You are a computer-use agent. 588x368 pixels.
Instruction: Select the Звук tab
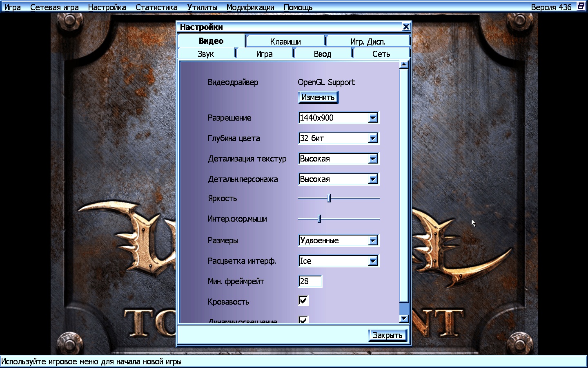206,54
